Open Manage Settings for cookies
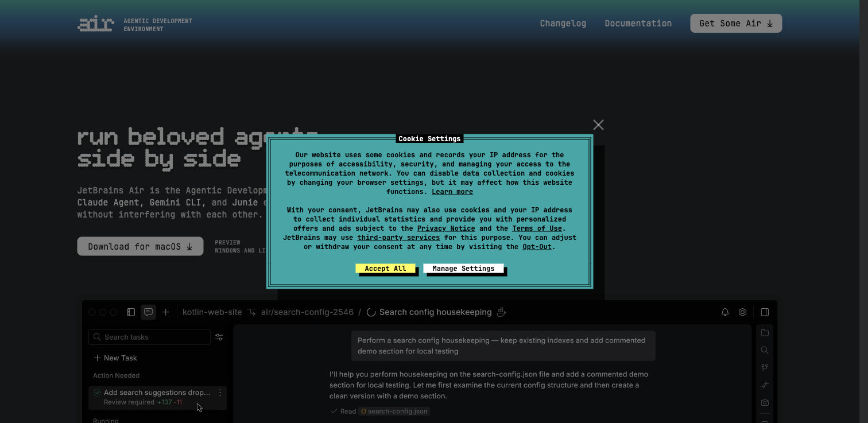The image size is (868, 423). click(x=463, y=269)
